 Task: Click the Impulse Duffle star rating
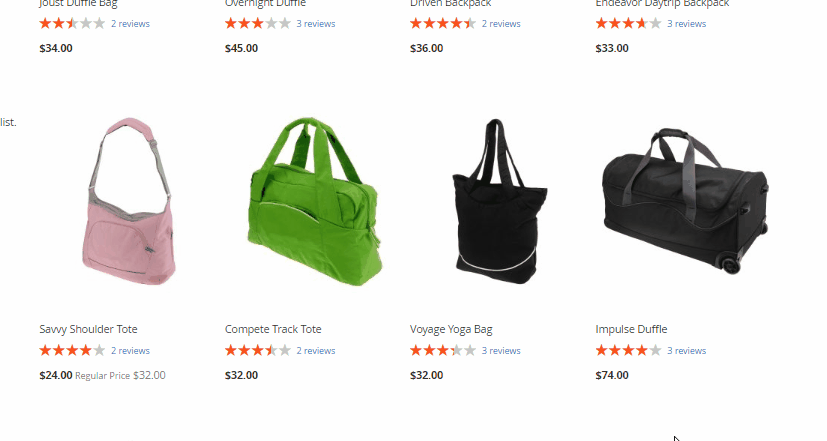[628, 350]
